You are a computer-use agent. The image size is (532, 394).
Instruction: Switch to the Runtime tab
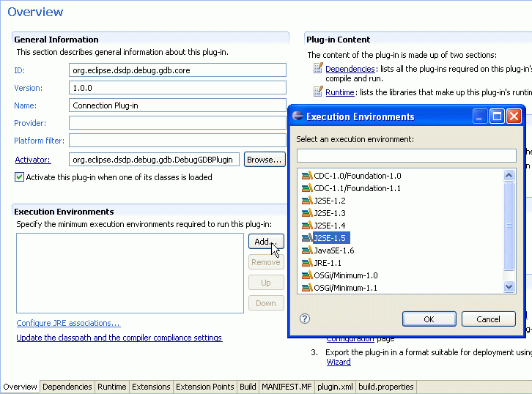(111, 387)
